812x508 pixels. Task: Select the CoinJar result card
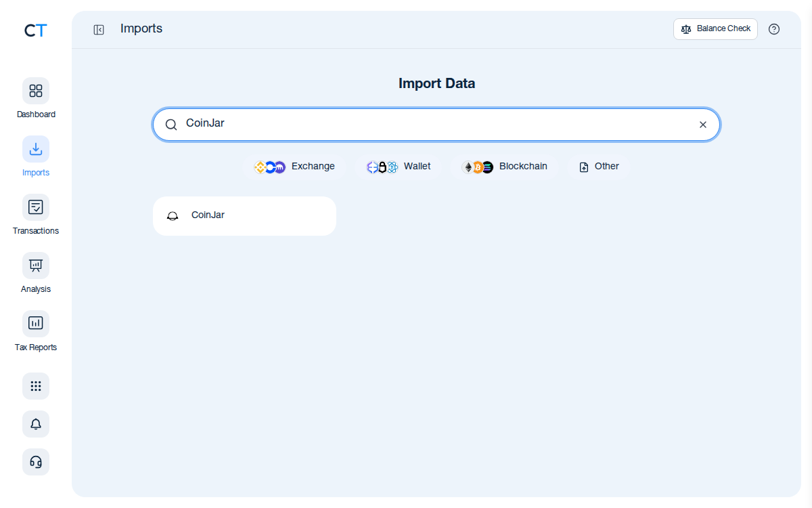click(x=244, y=216)
